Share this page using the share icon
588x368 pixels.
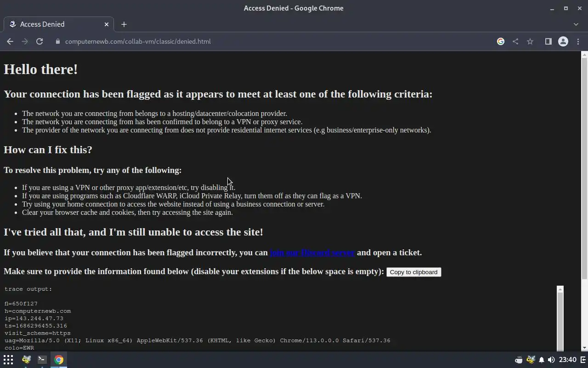[x=515, y=41]
